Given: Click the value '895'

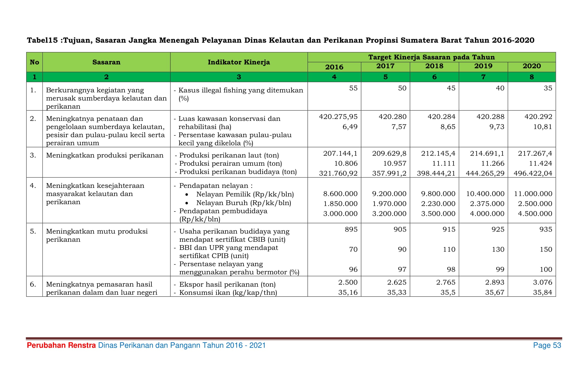Looking at the screenshot, I should click(x=351, y=229).
